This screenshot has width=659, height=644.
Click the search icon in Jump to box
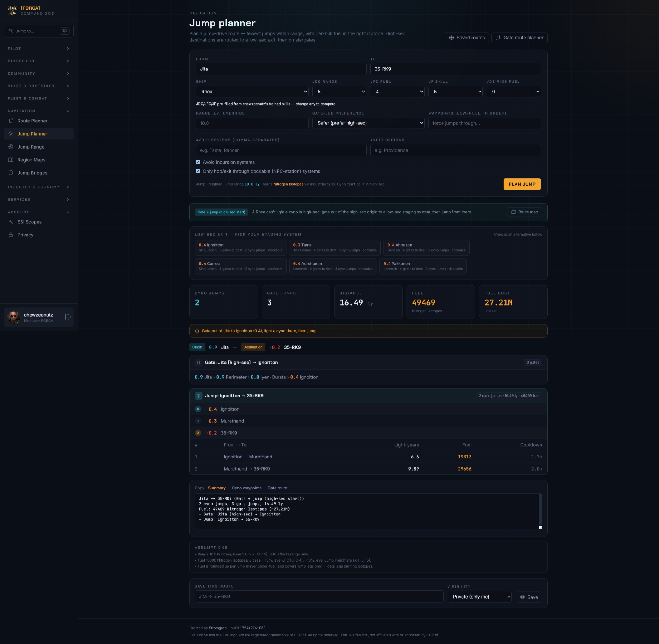[x=10, y=31]
